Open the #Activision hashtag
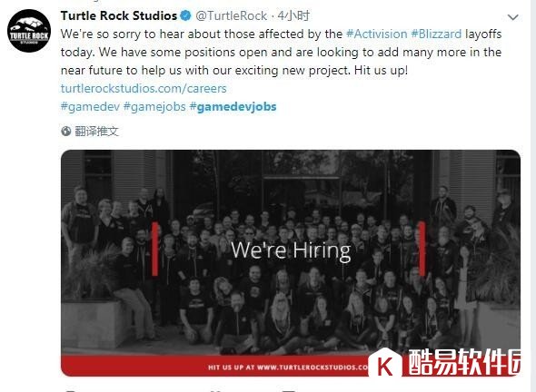The width and height of the screenshot is (536, 392). point(376,34)
